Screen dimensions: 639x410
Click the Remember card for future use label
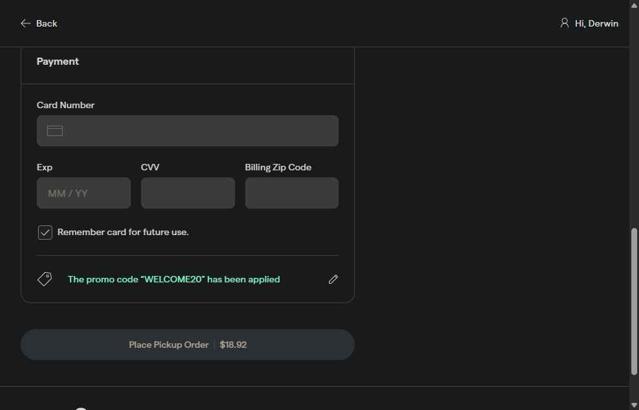[x=123, y=232]
